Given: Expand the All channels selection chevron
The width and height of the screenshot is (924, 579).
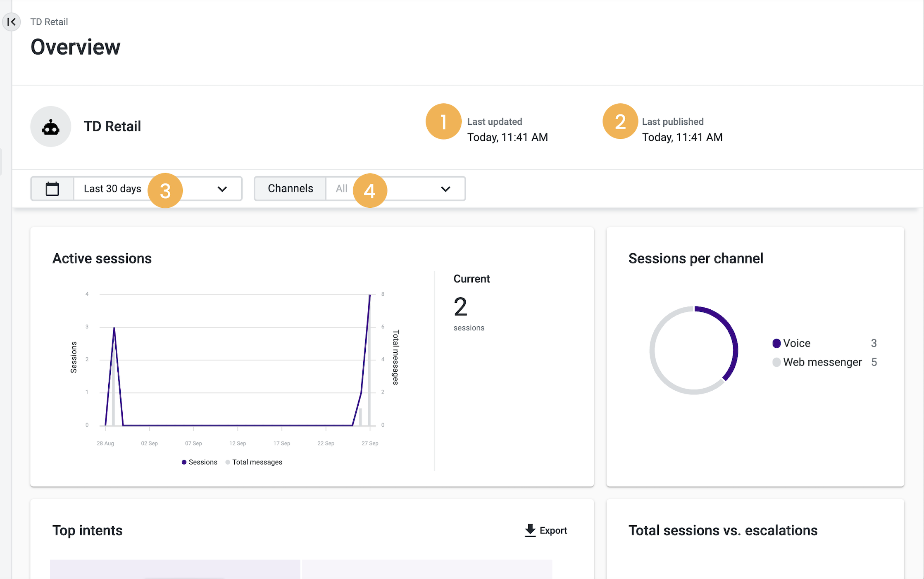Looking at the screenshot, I should 445,189.
